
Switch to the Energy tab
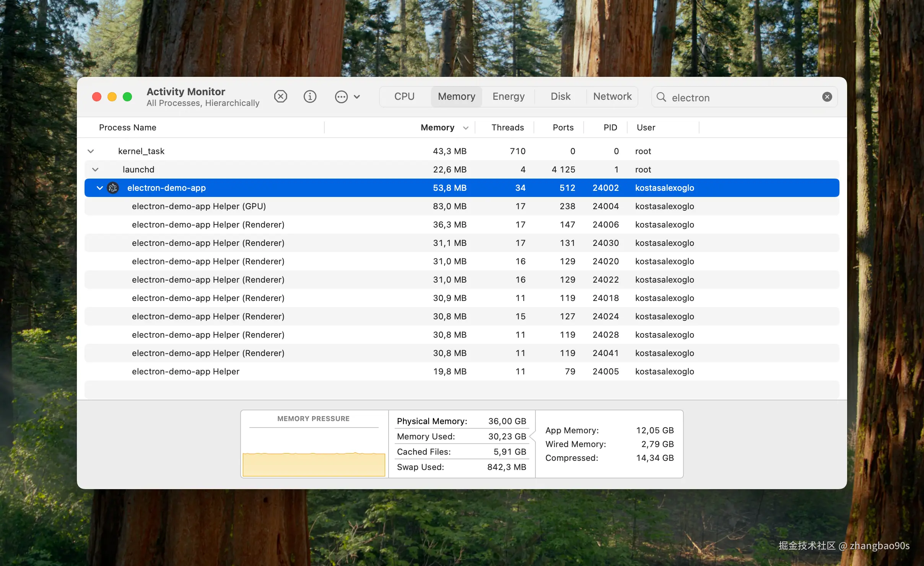click(508, 96)
